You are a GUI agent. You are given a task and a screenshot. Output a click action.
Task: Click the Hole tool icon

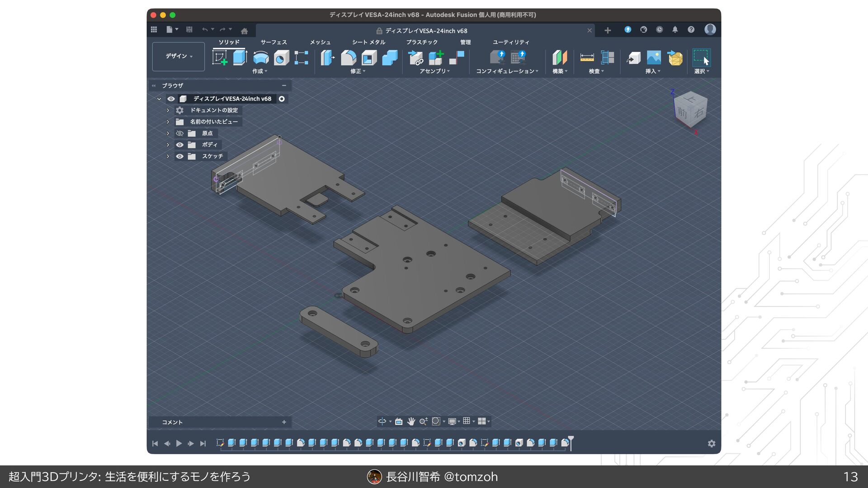pos(281,58)
